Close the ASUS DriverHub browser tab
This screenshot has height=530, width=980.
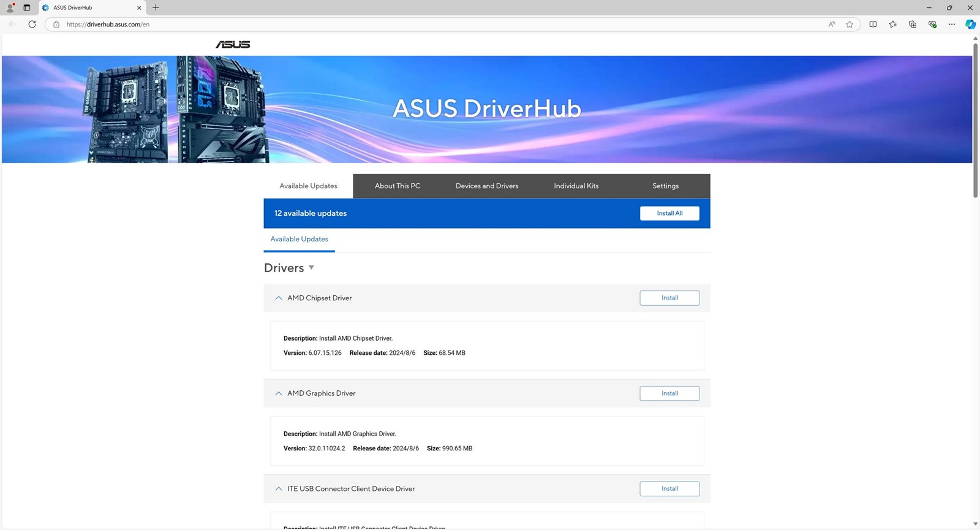[139, 8]
